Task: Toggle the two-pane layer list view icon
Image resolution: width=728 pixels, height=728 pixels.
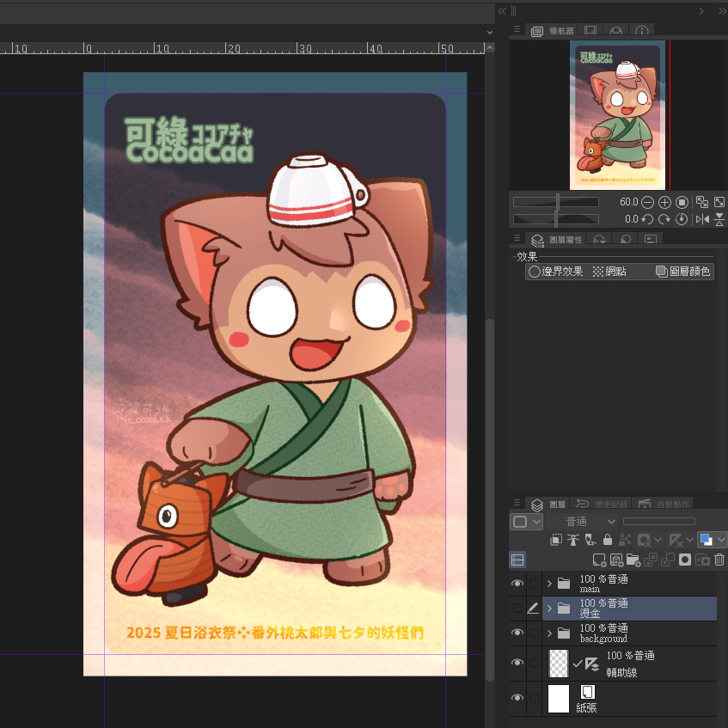Action: pos(517,560)
